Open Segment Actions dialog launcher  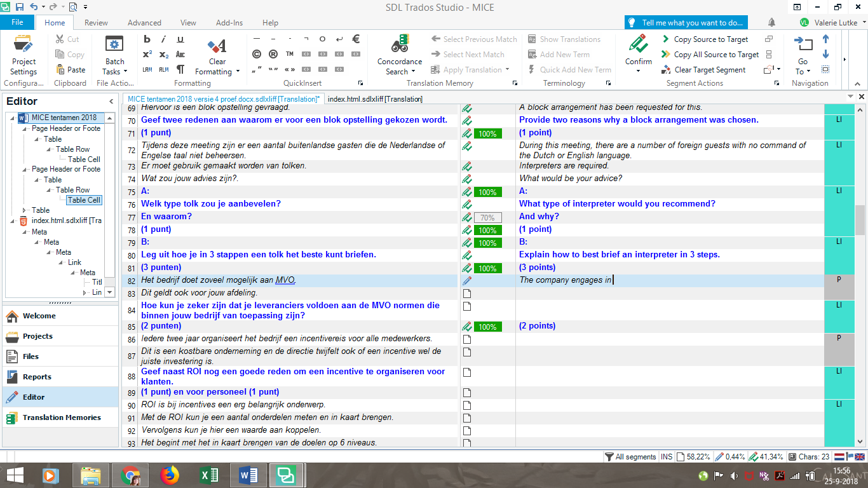coord(776,83)
